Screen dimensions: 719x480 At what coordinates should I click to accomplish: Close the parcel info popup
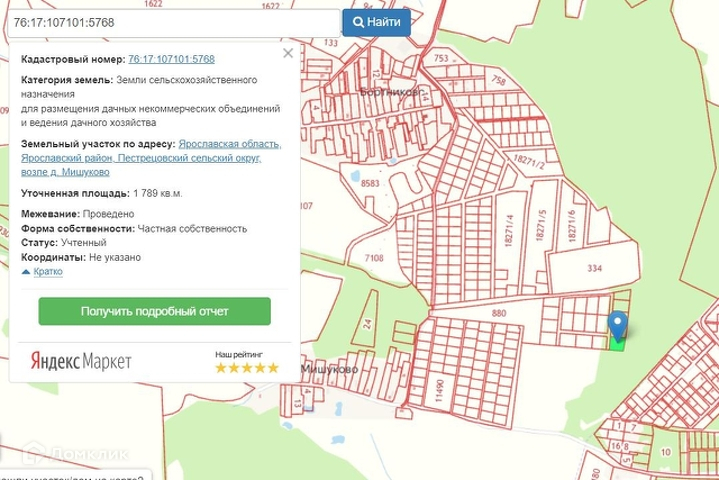pyautogui.click(x=288, y=53)
